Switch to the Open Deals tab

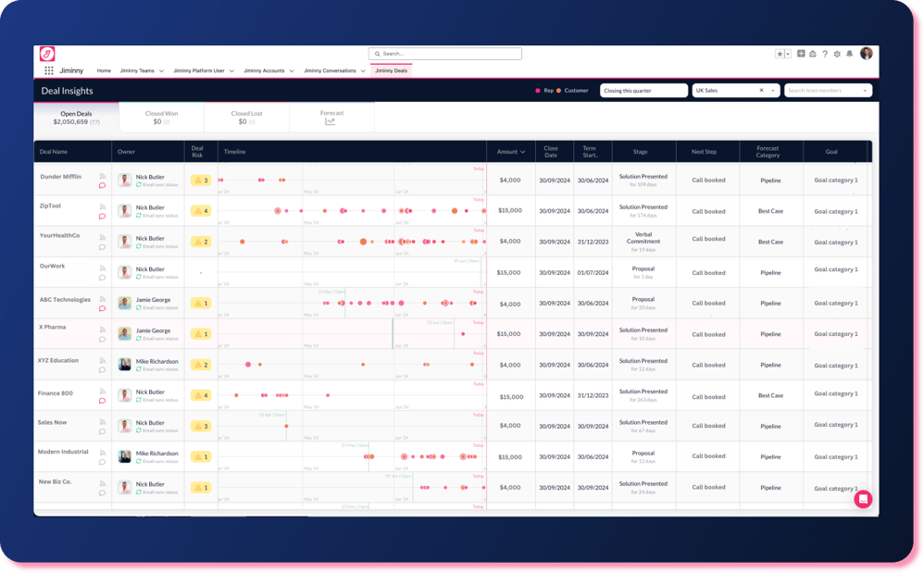[77, 118]
